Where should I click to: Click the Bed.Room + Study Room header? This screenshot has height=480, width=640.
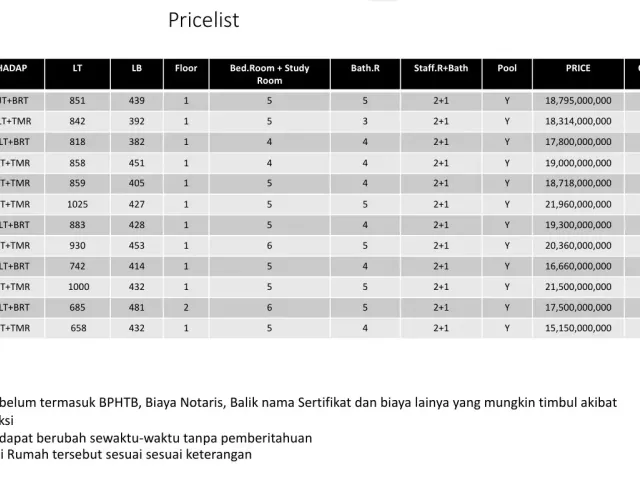click(270, 74)
